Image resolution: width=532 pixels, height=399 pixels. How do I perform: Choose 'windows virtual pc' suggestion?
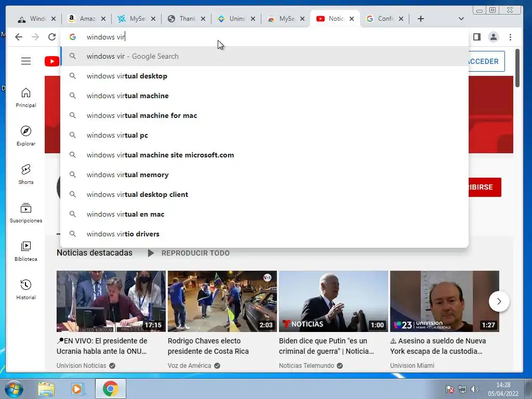tap(264, 135)
